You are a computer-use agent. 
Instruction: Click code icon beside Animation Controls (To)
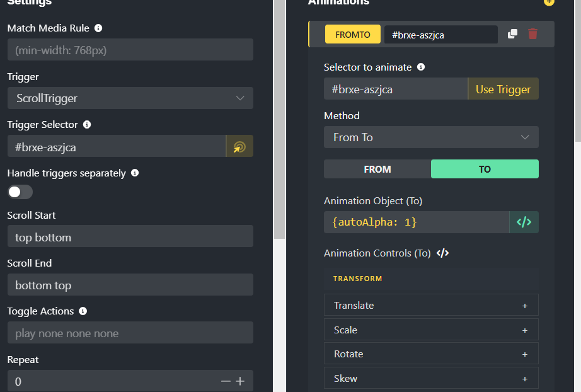click(442, 253)
